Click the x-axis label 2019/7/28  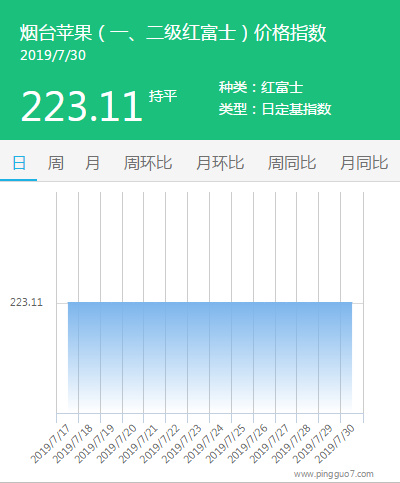tap(292, 444)
